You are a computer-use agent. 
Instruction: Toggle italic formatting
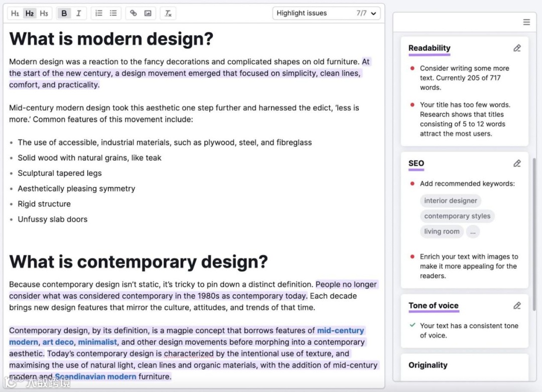coord(78,14)
